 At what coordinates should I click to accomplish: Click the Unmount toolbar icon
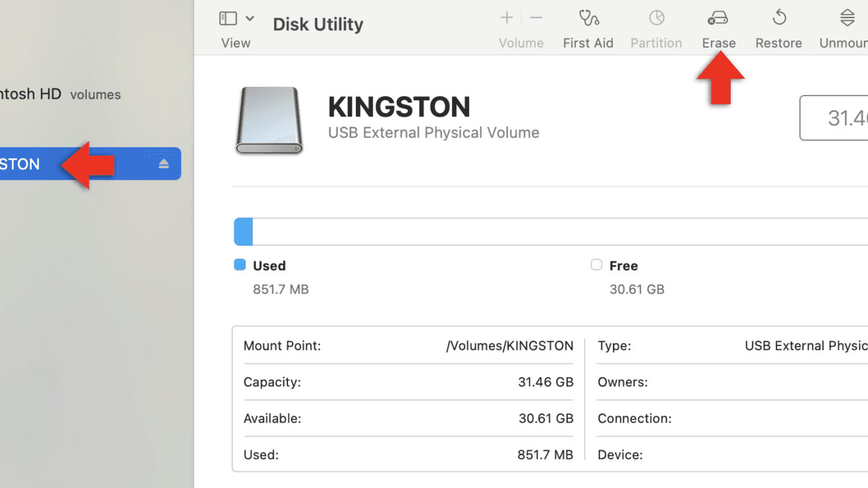(847, 18)
